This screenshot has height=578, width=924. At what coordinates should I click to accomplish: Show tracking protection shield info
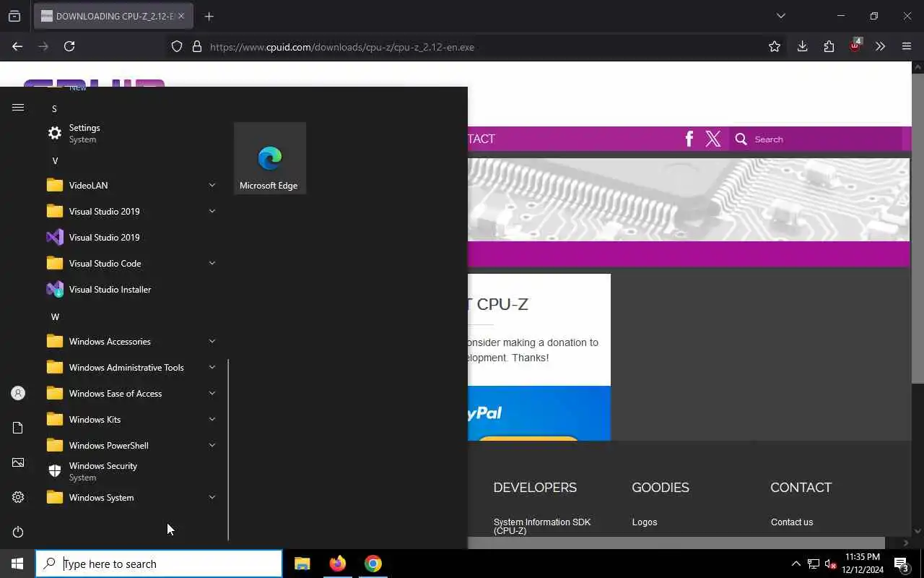[177, 47]
